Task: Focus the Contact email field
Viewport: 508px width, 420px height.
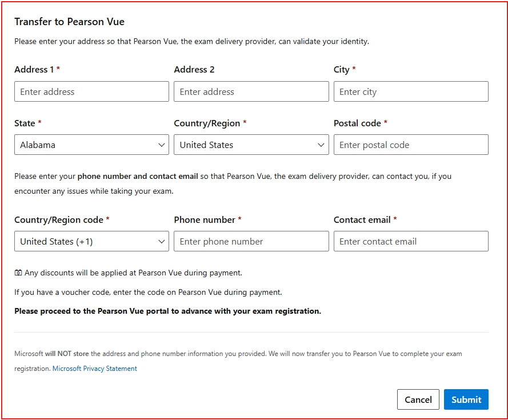Action: (411, 241)
